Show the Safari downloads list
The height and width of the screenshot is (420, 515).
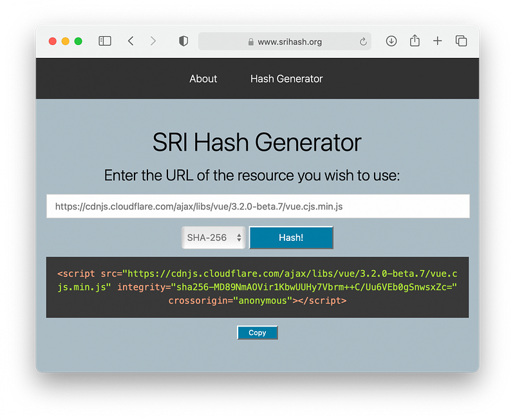click(x=391, y=41)
